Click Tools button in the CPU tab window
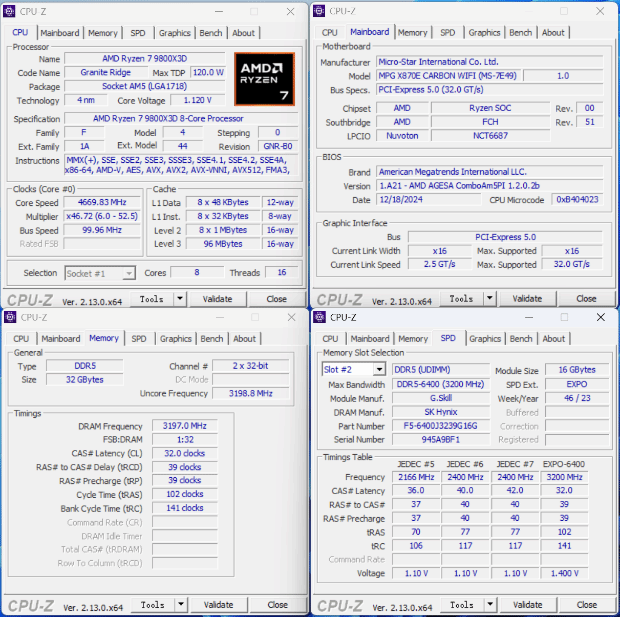Viewport: 620px width, 617px height. (152, 299)
